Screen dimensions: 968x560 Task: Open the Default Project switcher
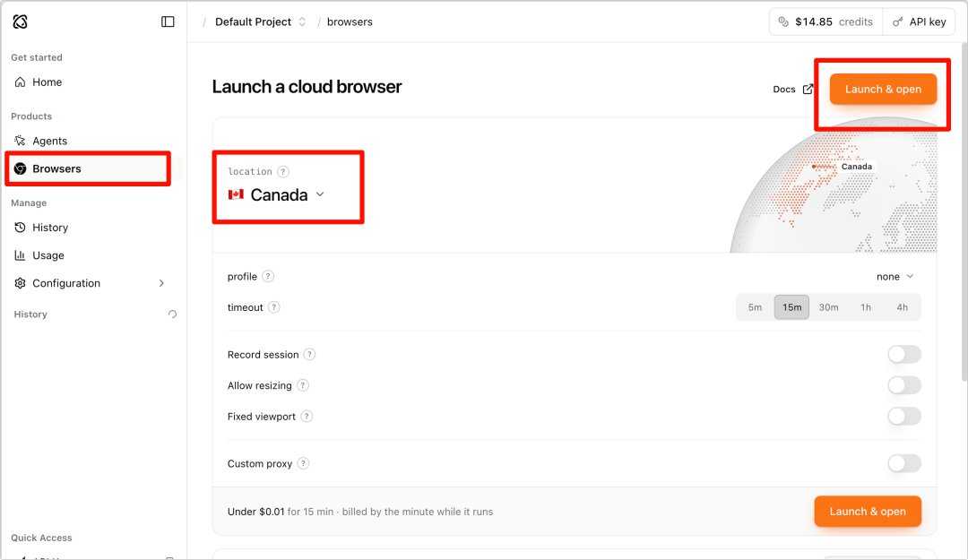260,22
